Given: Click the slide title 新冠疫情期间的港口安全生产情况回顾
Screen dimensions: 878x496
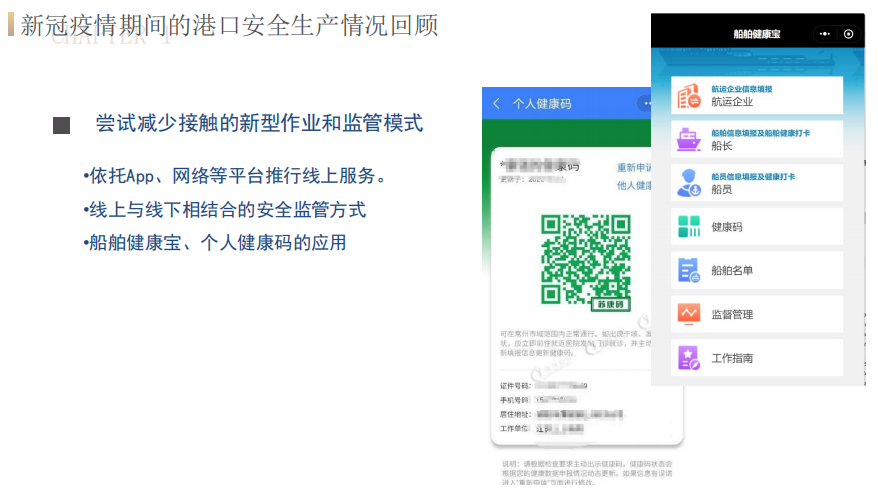Looking at the screenshot, I should (229, 26).
